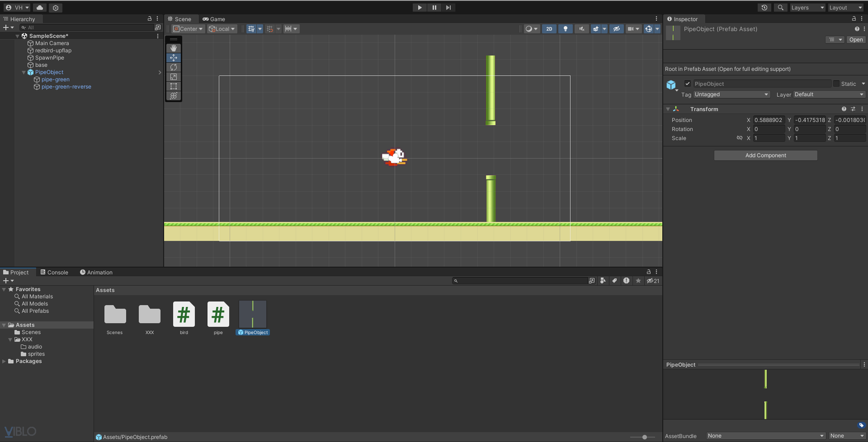Toggle 2D mode in the Scene view
868x442 pixels.
click(549, 29)
